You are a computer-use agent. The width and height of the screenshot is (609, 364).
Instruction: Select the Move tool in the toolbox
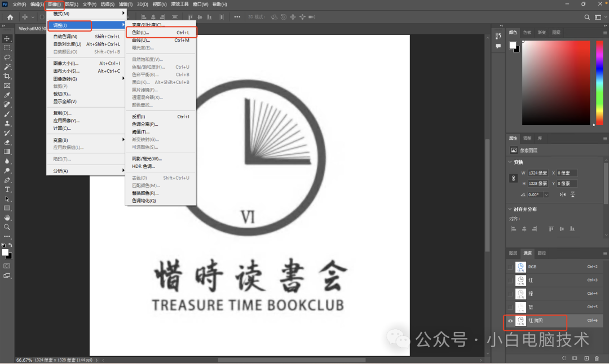[7, 38]
